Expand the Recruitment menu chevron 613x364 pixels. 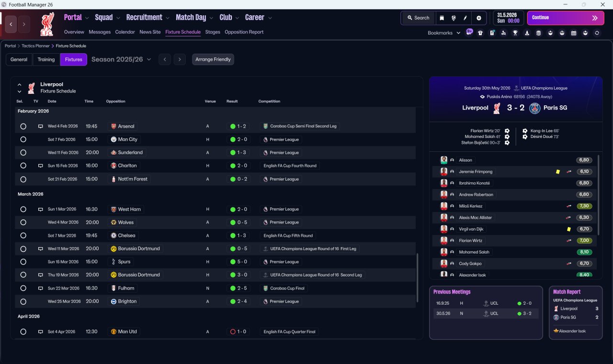pos(168,18)
